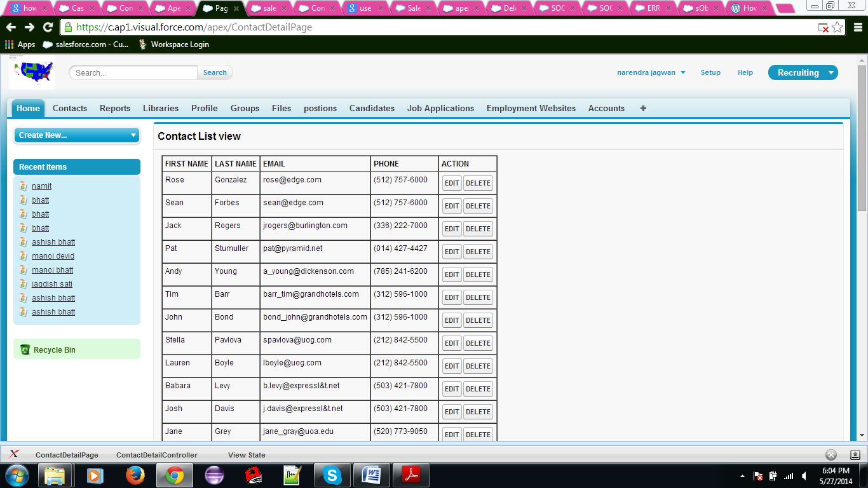Open the Help link
868x488 pixels.
745,72
